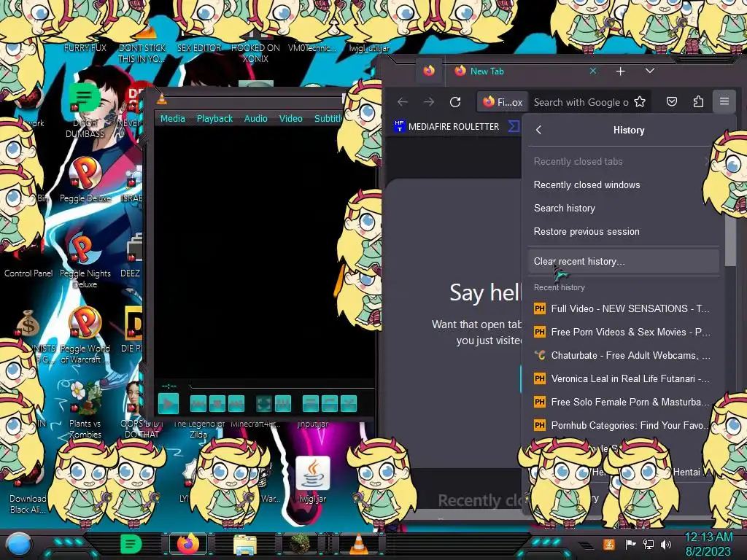The width and height of the screenshot is (747, 560).
Task: Click the taskbar clock showing 12:13 AM
Action: (x=708, y=544)
